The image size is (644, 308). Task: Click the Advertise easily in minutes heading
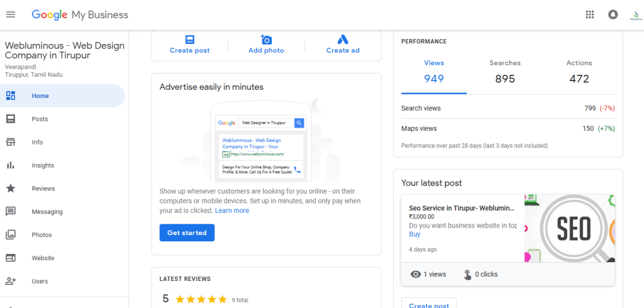(x=211, y=87)
